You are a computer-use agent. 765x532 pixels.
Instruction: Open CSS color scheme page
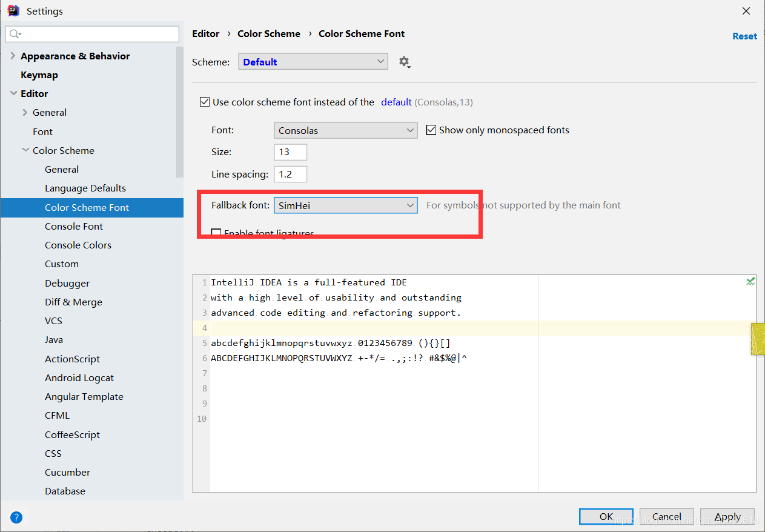click(53, 453)
